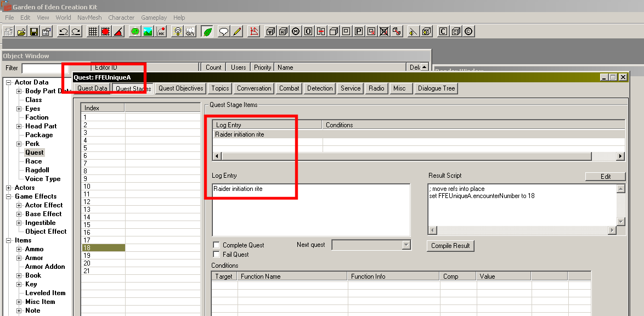
Task: Switch to the Radio tab
Action: pyautogui.click(x=376, y=88)
